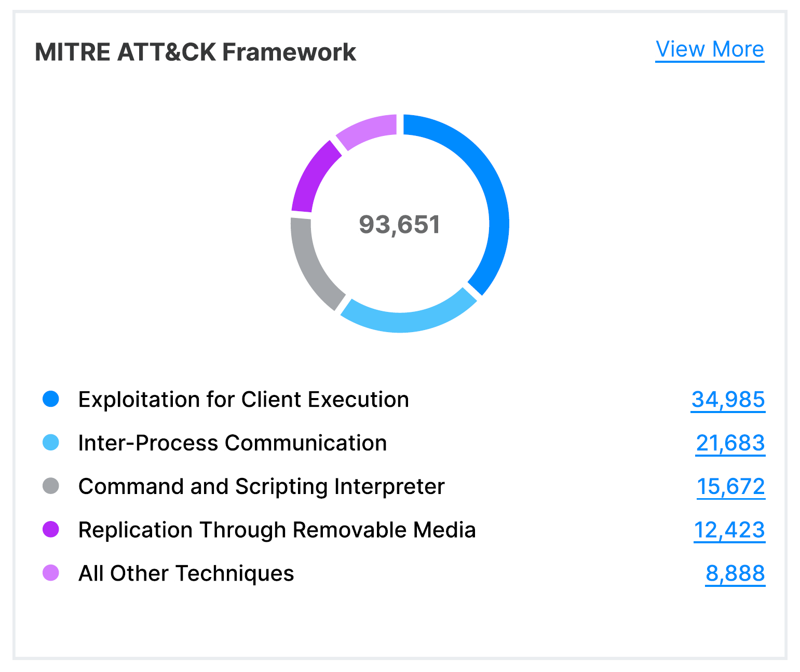Click the Exploitation for Client Execution label
Screen dimensions: 800x672
pos(243,400)
